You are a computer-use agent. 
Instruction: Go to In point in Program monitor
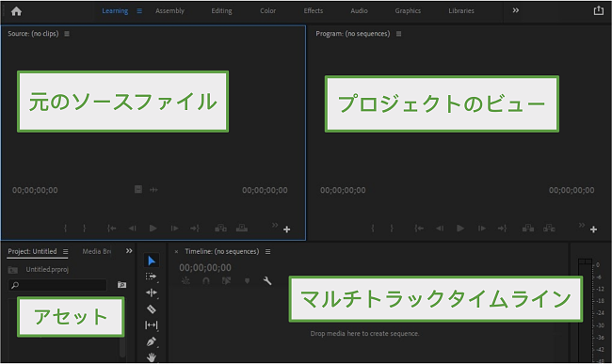point(419,229)
